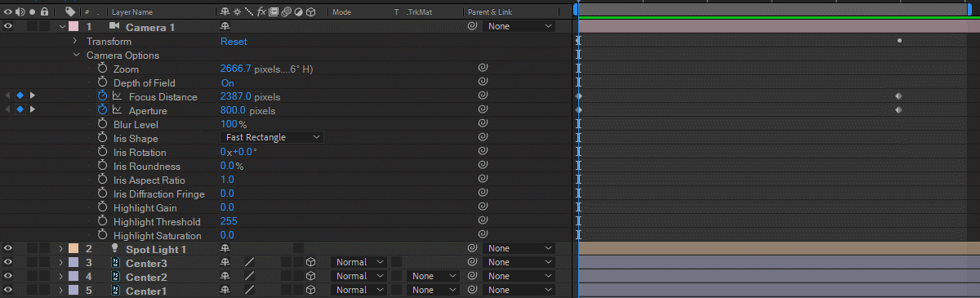Click the Center2 label color swatch
This screenshot has width=980, height=298.
pyautogui.click(x=73, y=276)
